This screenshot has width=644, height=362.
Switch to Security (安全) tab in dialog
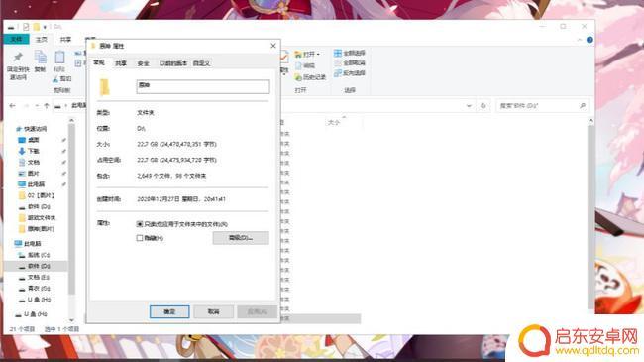[143, 63]
